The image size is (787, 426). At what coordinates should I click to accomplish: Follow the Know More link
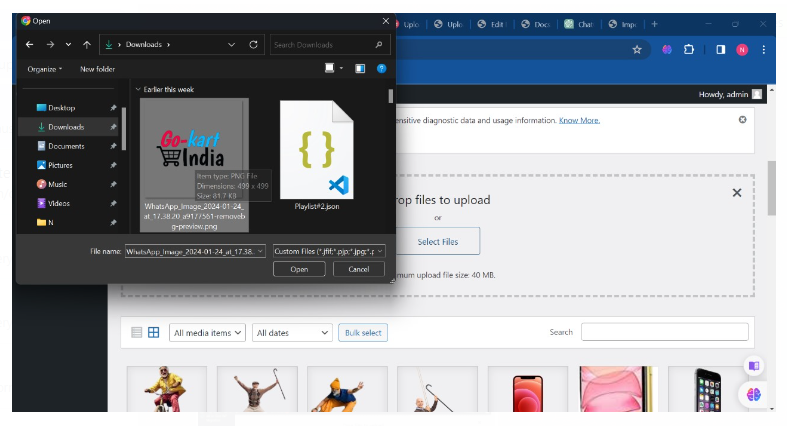tap(579, 120)
